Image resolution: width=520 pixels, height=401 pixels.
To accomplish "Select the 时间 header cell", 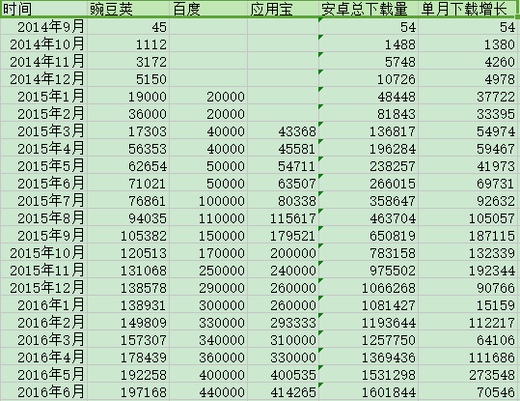I will 44,9.
